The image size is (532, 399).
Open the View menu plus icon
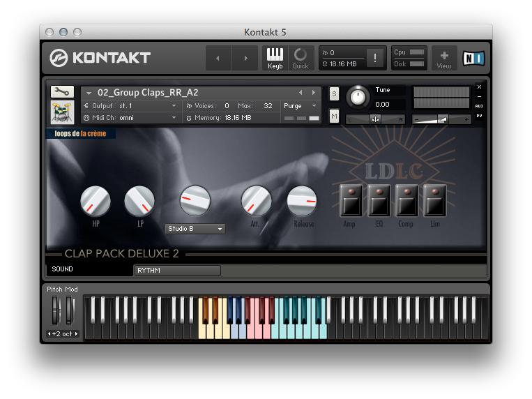(x=444, y=58)
